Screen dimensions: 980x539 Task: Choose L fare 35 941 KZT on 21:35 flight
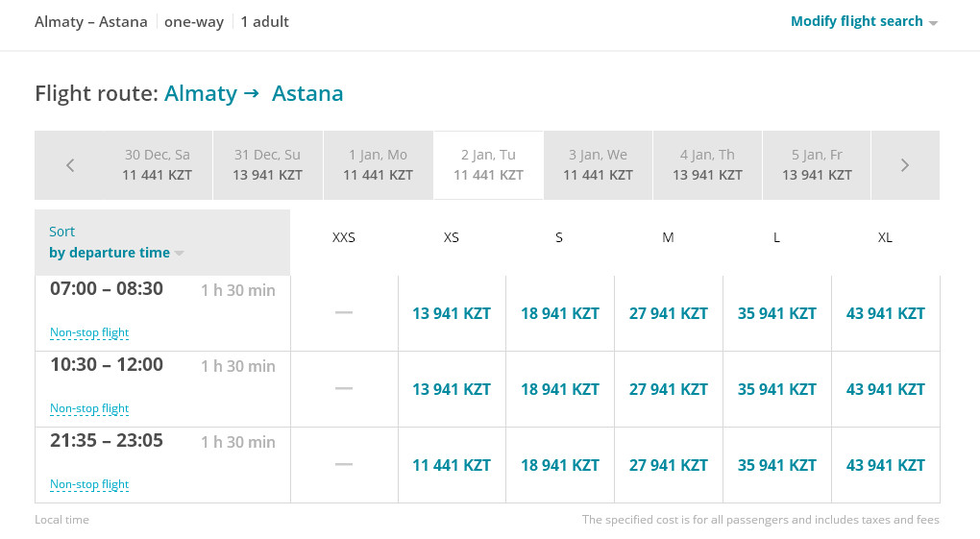tap(777, 465)
